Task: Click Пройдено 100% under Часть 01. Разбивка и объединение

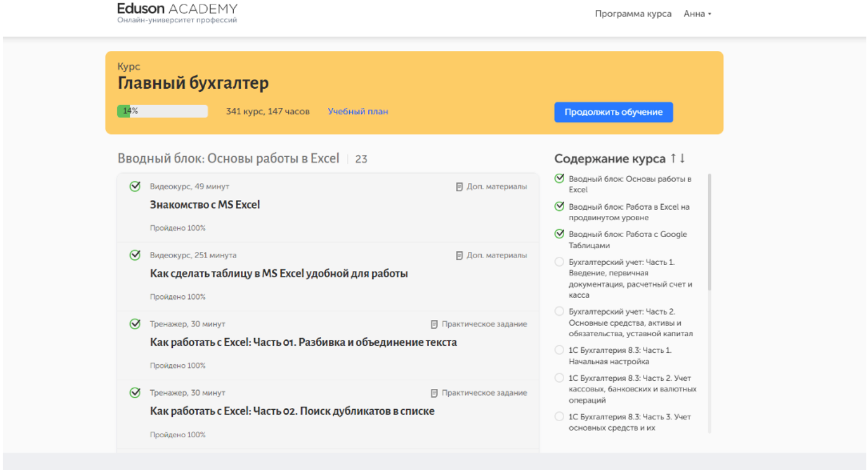Action: coord(178,365)
